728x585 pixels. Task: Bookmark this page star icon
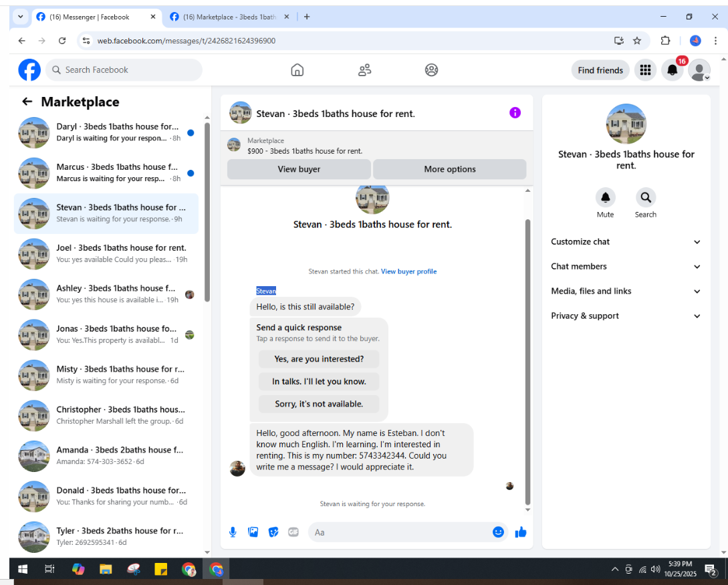(637, 41)
